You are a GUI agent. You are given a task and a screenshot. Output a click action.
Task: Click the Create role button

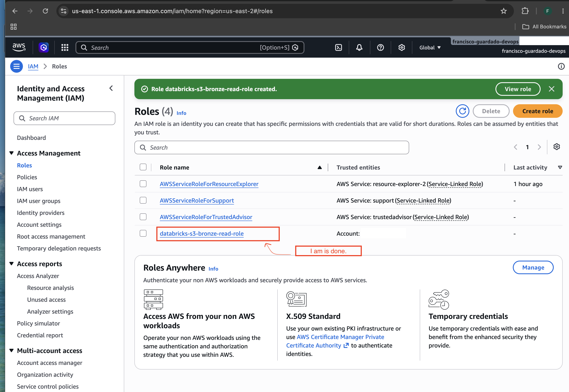(538, 111)
